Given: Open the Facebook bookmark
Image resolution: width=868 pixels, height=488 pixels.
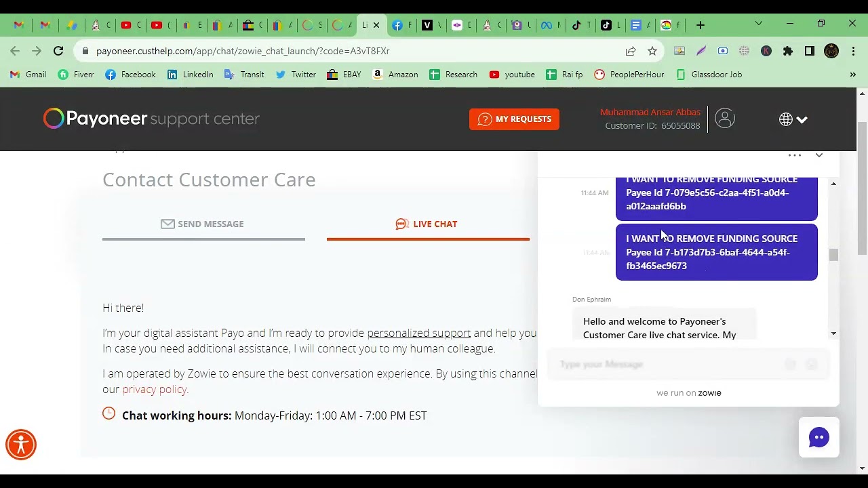Looking at the screenshot, I should (130, 75).
